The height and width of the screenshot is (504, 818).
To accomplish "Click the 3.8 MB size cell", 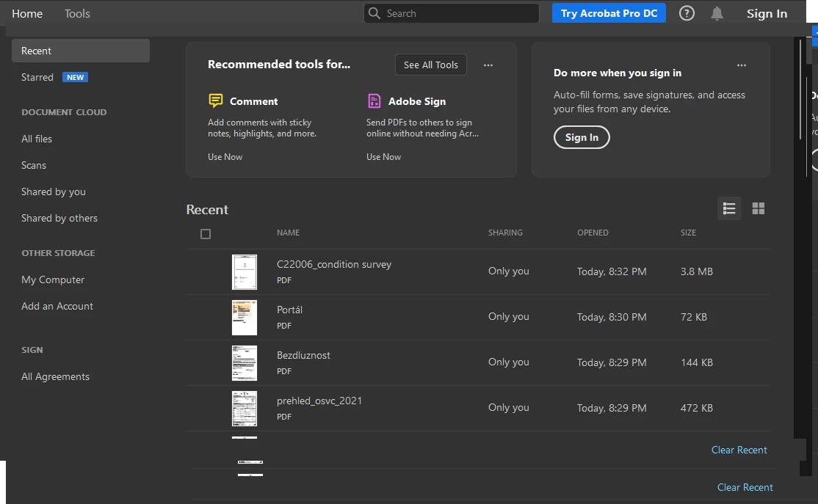I will [696, 271].
